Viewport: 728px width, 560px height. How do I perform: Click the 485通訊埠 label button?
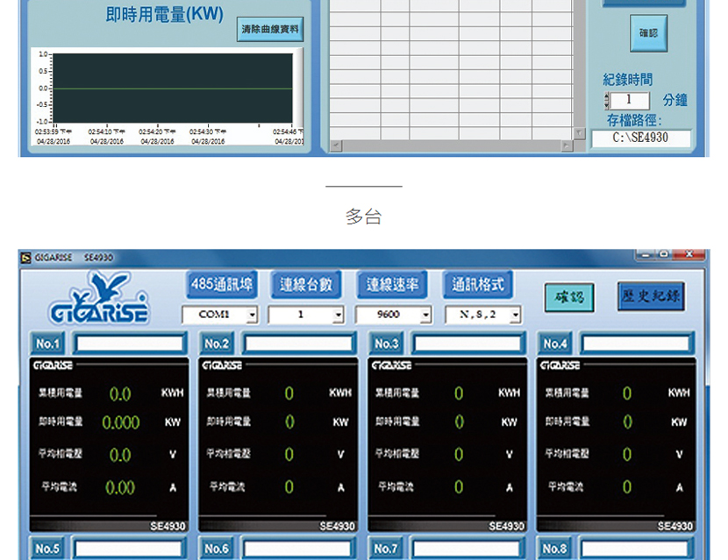(222, 284)
